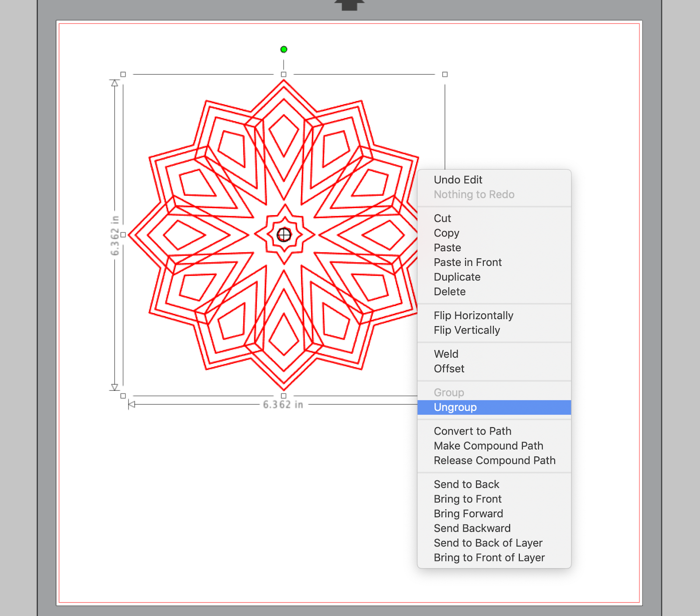Choose Ungroup to split the design
This screenshot has height=616, width=700.
[x=455, y=407]
